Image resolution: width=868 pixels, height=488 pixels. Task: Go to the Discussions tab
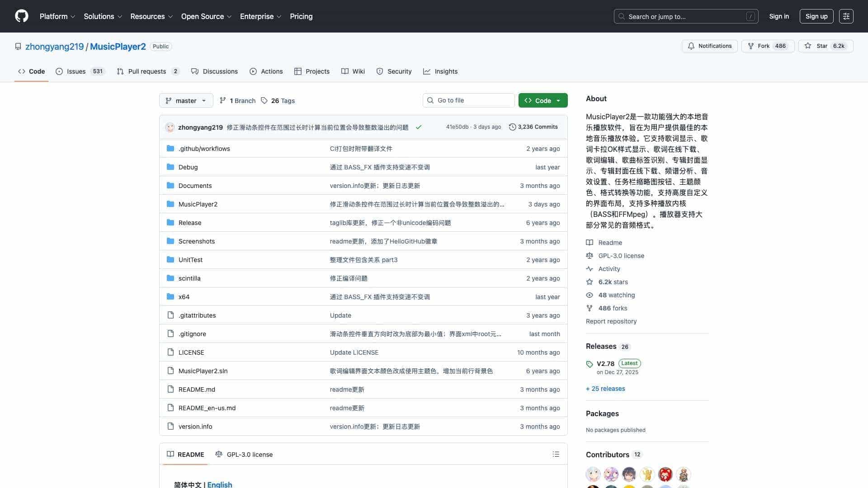point(214,71)
